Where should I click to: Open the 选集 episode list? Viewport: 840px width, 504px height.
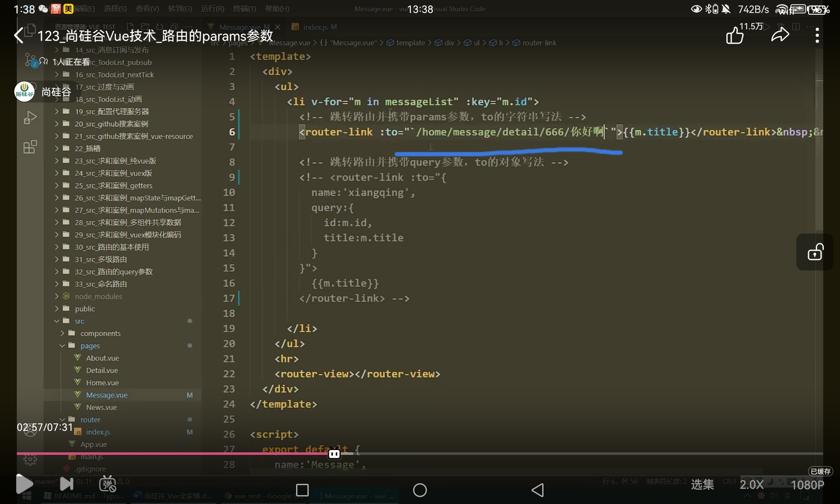click(x=702, y=485)
